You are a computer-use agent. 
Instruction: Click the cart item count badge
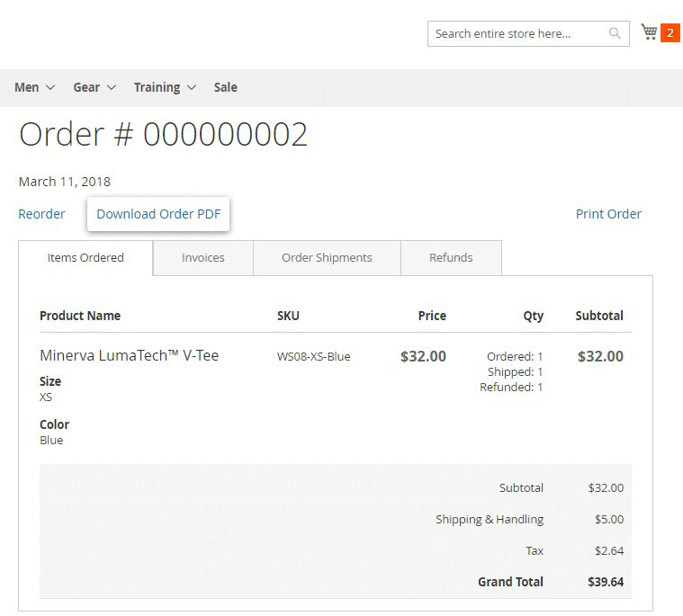pos(670,33)
